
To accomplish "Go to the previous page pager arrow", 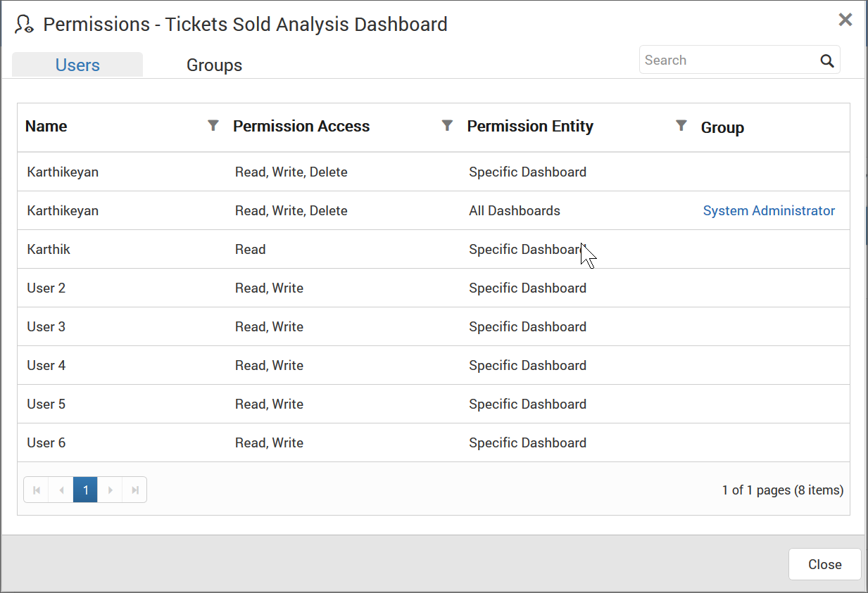I will pyautogui.click(x=61, y=490).
